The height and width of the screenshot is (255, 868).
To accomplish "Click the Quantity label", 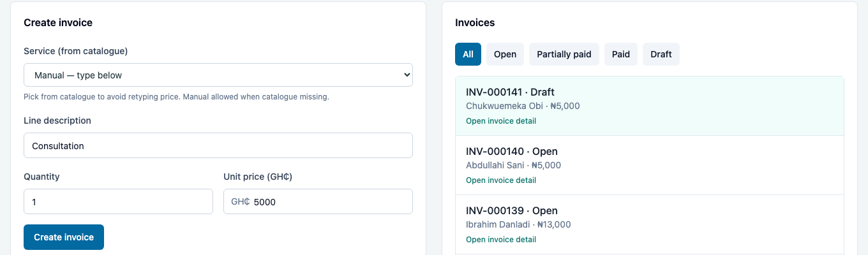I will (x=41, y=177).
